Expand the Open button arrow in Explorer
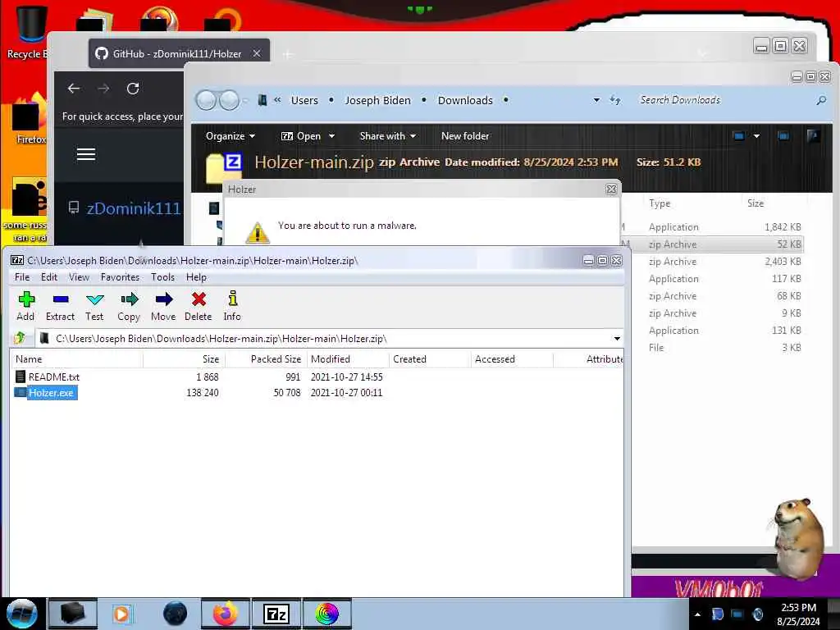The image size is (840, 630). pos(331,136)
